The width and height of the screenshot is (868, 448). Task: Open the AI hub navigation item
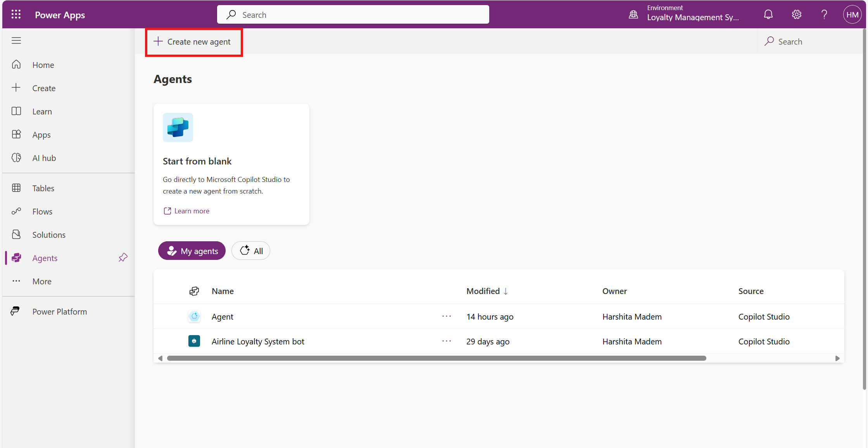[x=44, y=158]
